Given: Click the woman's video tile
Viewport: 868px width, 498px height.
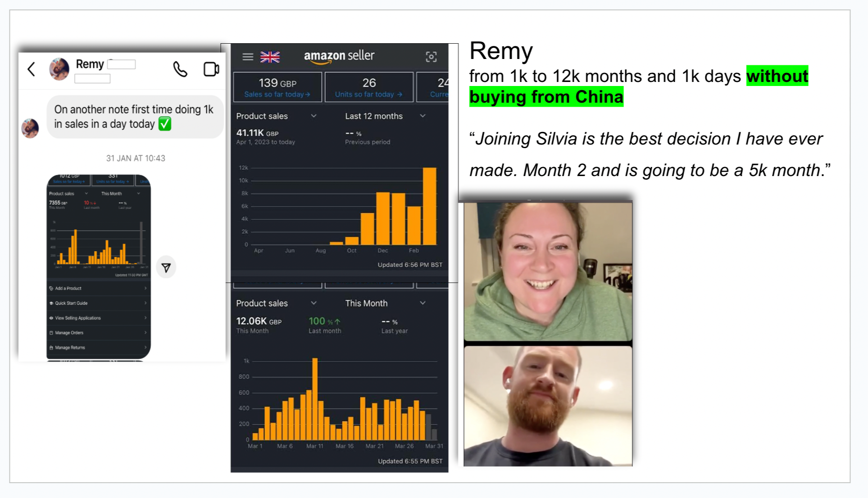Looking at the screenshot, I should click(x=548, y=272).
